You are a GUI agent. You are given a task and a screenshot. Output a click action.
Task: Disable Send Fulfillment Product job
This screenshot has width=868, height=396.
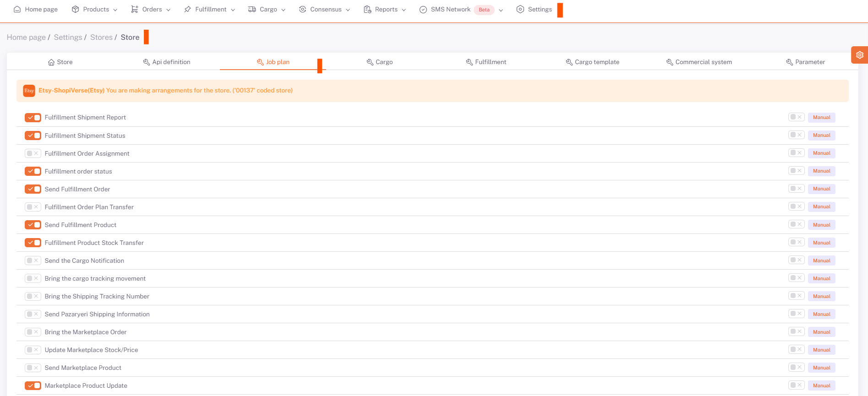(33, 225)
